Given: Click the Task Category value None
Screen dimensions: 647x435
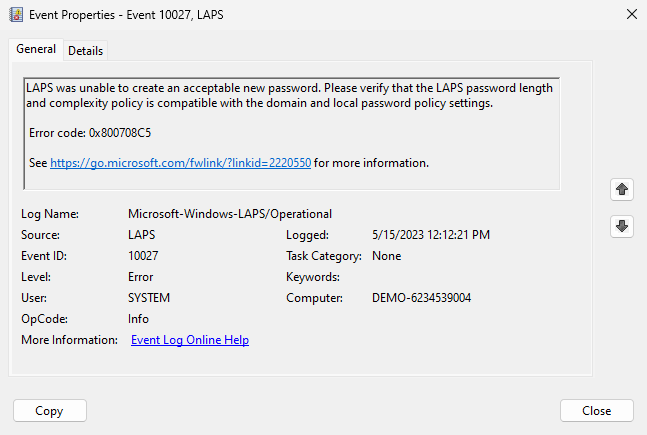Looking at the screenshot, I should click(x=386, y=256).
